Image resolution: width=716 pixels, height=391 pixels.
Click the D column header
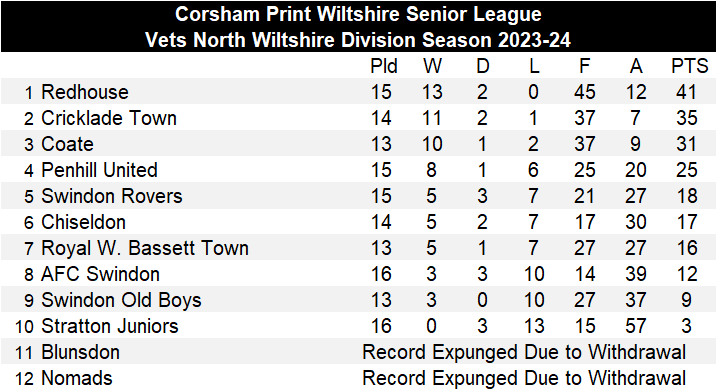tap(483, 67)
